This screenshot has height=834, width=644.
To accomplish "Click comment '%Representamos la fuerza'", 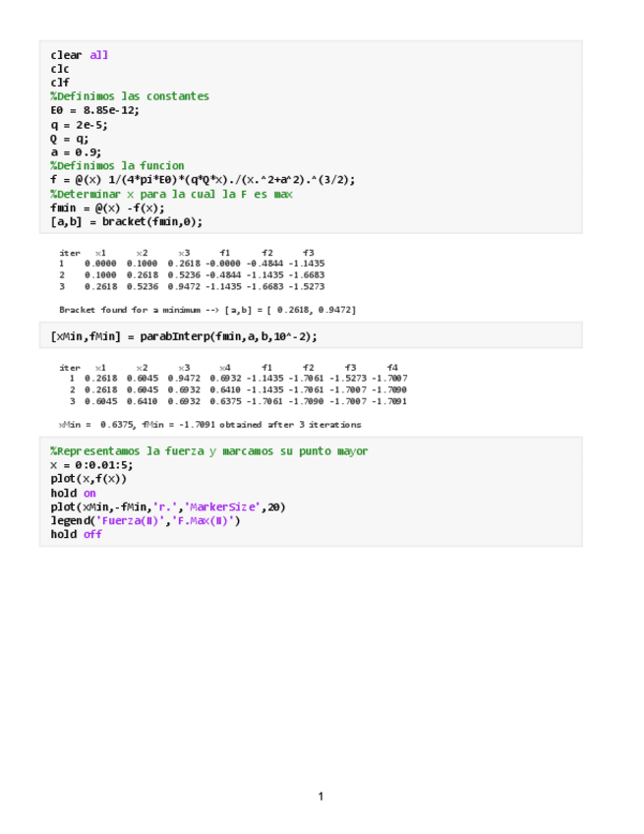I will pos(209,451).
